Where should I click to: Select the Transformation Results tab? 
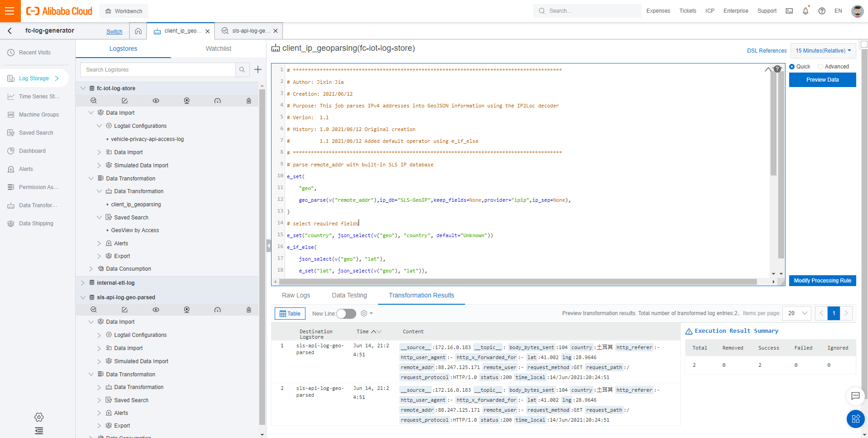[x=422, y=295]
